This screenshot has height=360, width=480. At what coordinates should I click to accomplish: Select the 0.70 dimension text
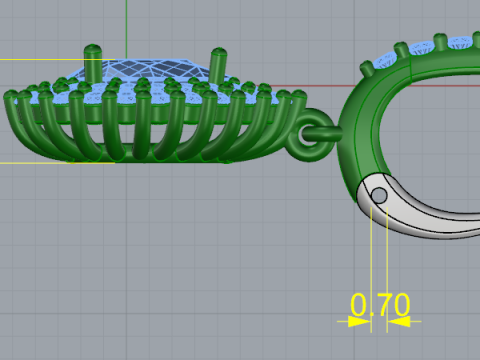(380, 305)
